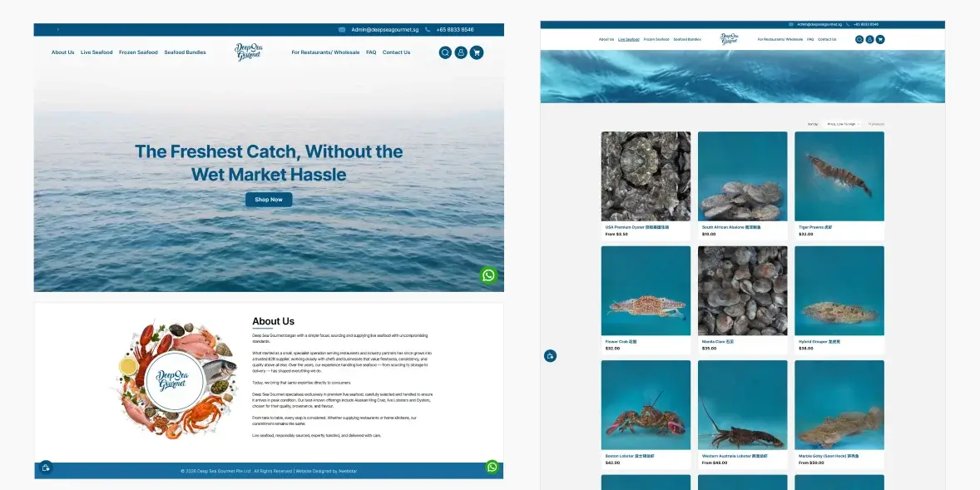Click floating bag icon on the Live Seafood page
980x490 pixels.
550,355
